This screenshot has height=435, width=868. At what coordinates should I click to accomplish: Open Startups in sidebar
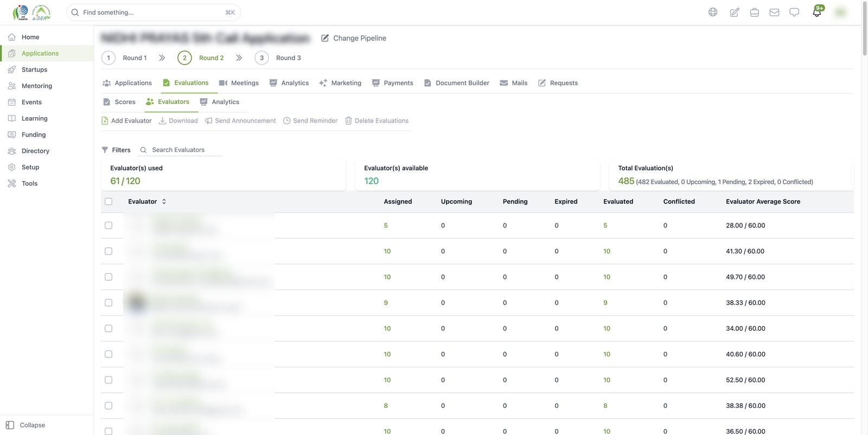click(47, 69)
